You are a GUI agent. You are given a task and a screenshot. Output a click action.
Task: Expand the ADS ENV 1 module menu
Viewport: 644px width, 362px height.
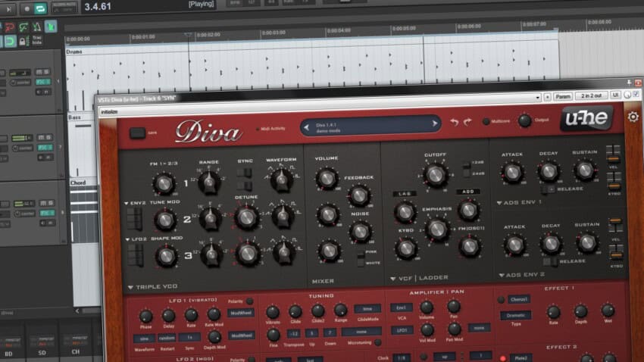pos(520,202)
